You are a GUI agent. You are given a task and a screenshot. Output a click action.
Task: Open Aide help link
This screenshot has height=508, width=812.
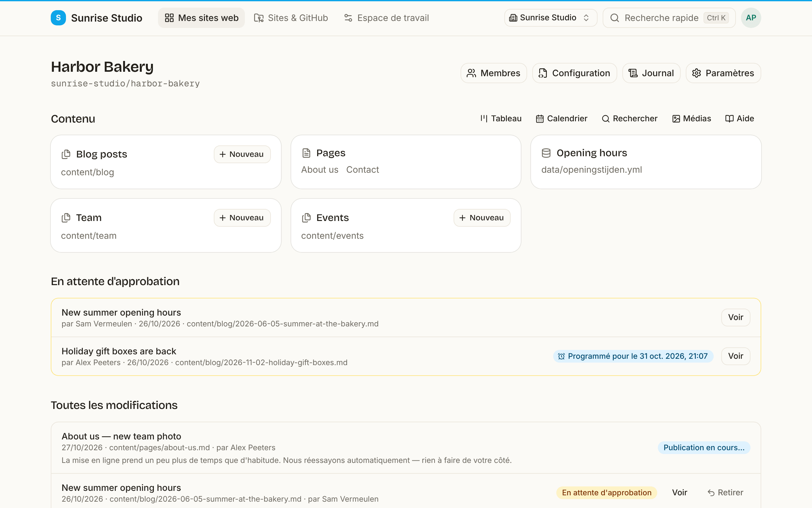coord(740,119)
